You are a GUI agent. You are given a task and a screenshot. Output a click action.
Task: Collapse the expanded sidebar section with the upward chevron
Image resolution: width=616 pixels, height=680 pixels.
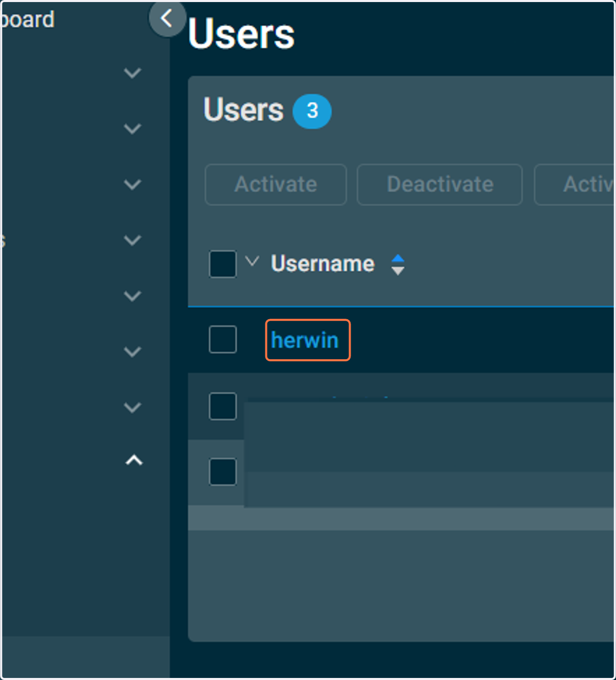(x=134, y=460)
